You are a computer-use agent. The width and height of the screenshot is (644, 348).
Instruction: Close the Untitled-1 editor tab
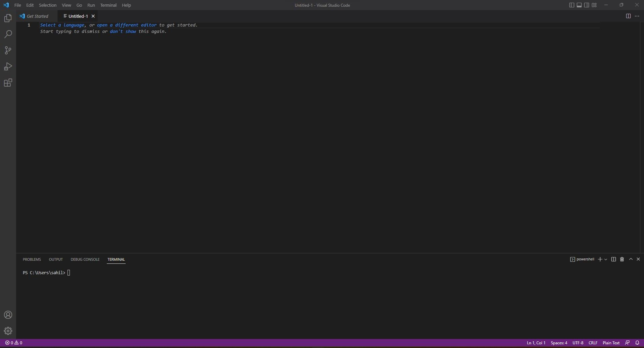tap(93, 16)
